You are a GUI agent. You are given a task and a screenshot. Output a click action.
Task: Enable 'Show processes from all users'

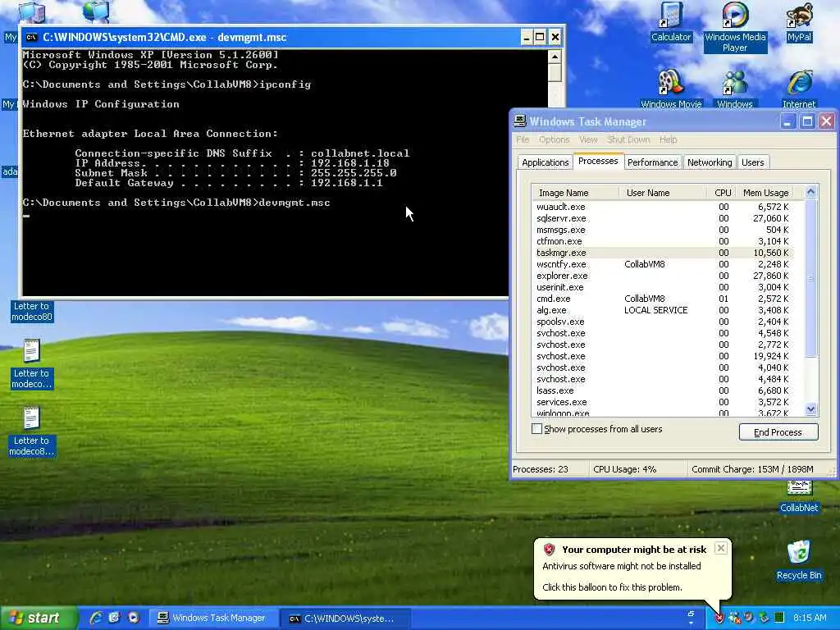click(536, 428)
